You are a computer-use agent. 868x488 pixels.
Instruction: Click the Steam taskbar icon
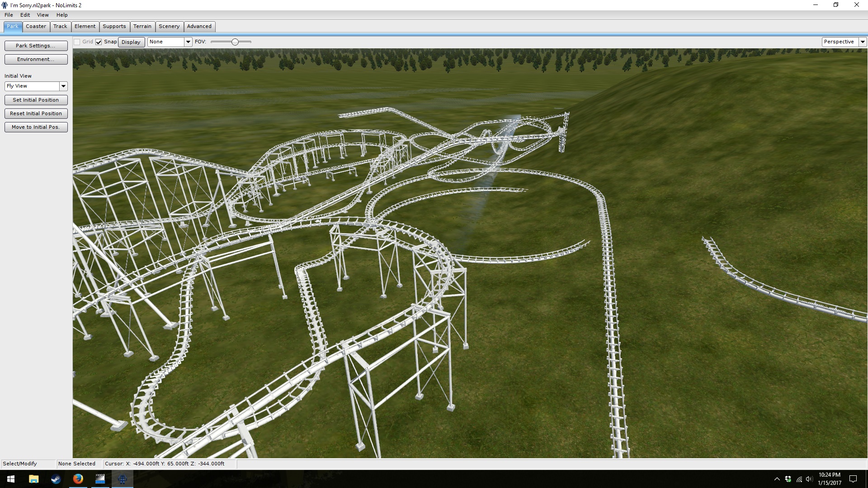[56, 479]
